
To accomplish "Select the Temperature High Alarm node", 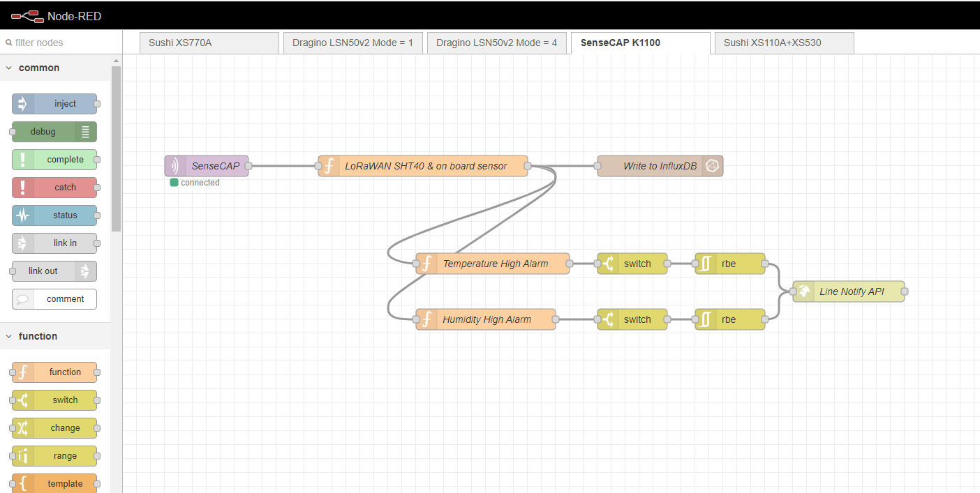I will tap(493, 264).
